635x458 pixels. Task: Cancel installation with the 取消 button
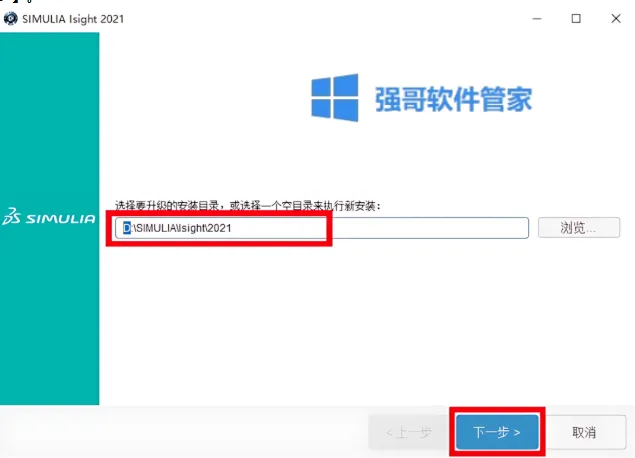coord(584,432)
